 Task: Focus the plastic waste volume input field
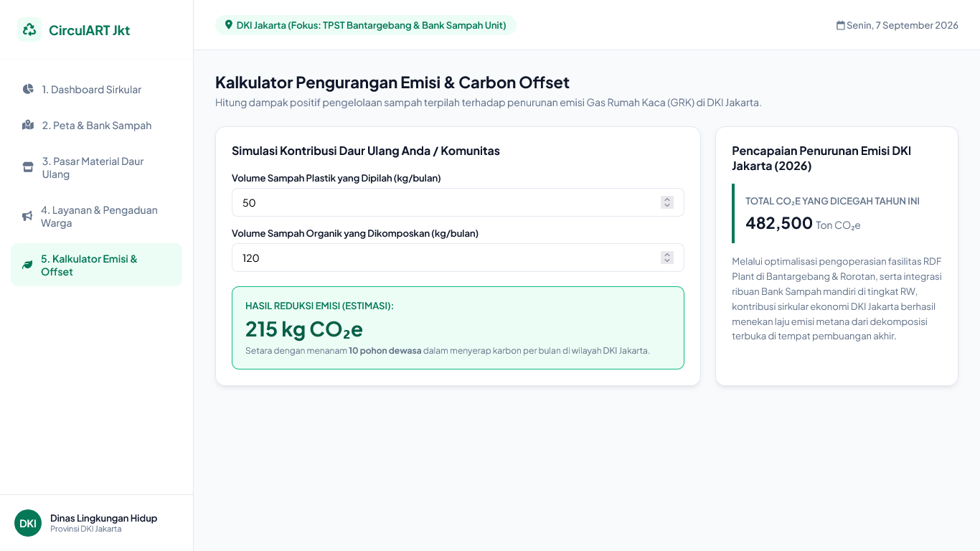pyautogui.click(x=458, y=202)
